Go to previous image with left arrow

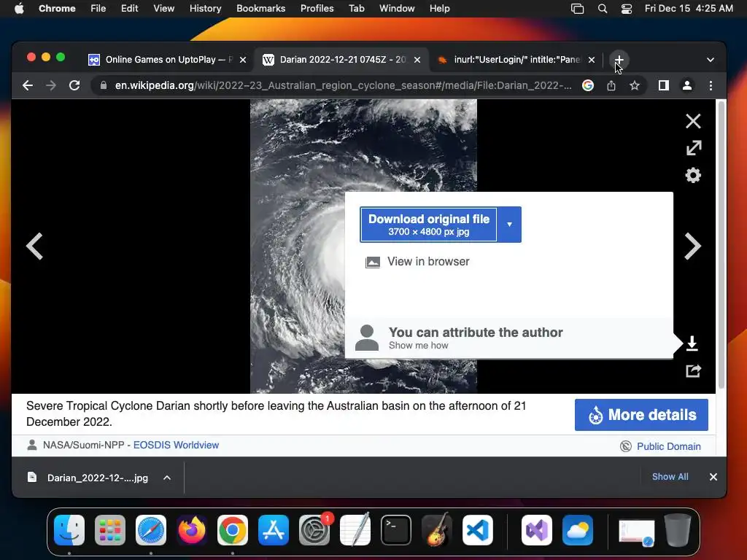(34, 246)
